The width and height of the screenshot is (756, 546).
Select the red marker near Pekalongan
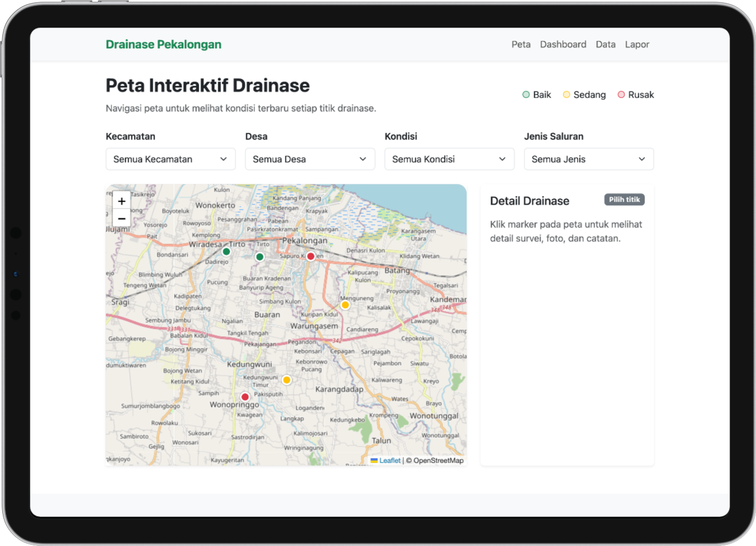(x=310, y=256)
